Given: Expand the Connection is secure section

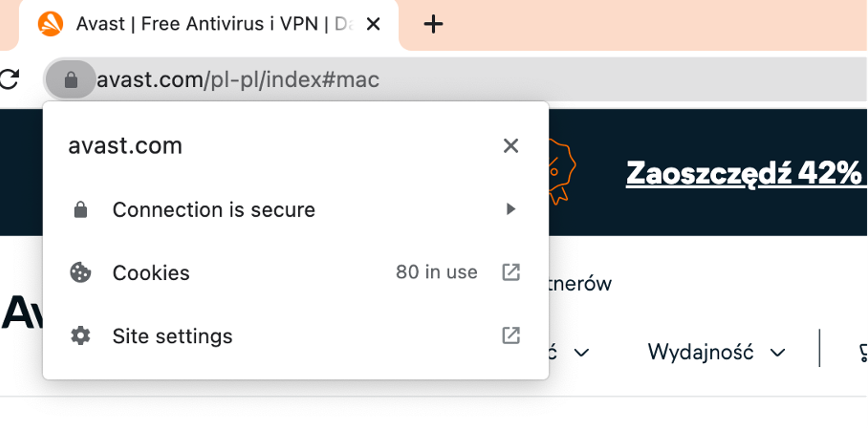Looking at the screenshot, I should coord(511,209).
